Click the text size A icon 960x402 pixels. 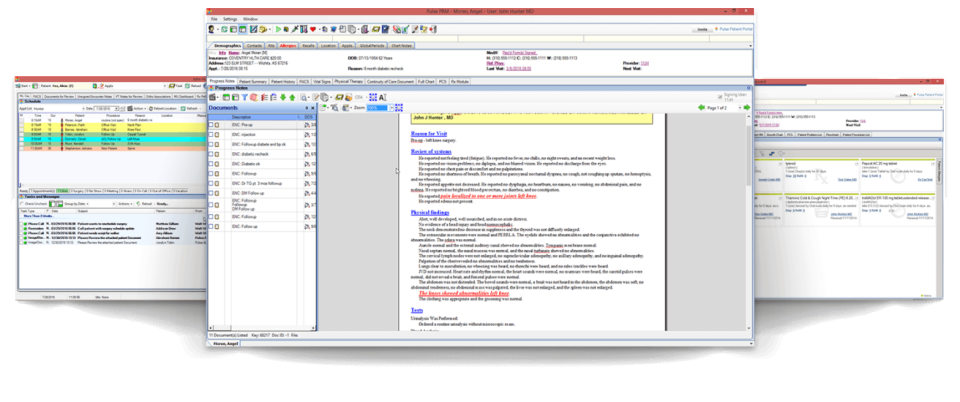(382, 97)
